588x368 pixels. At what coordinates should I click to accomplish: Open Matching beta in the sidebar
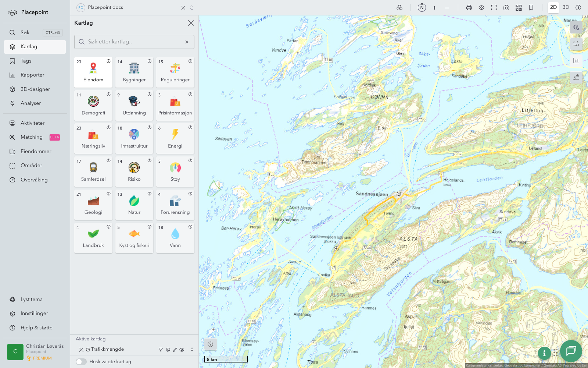35,137
